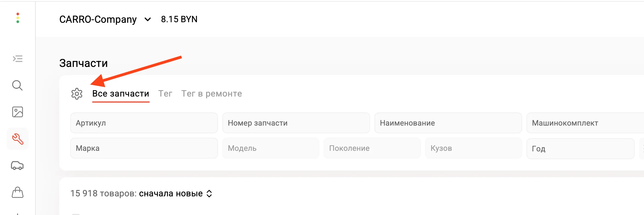Image resolution: width=644 pixels, height=215 pixels.
Task: Select the Все запчасти tab
Action: click(x=121, y=94)
